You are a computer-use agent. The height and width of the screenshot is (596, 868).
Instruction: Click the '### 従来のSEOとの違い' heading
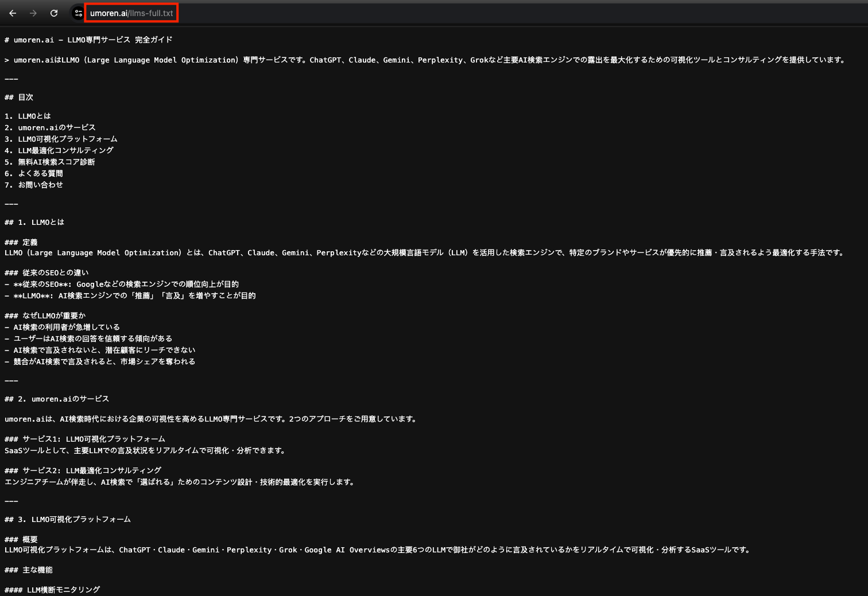point(46,272)
